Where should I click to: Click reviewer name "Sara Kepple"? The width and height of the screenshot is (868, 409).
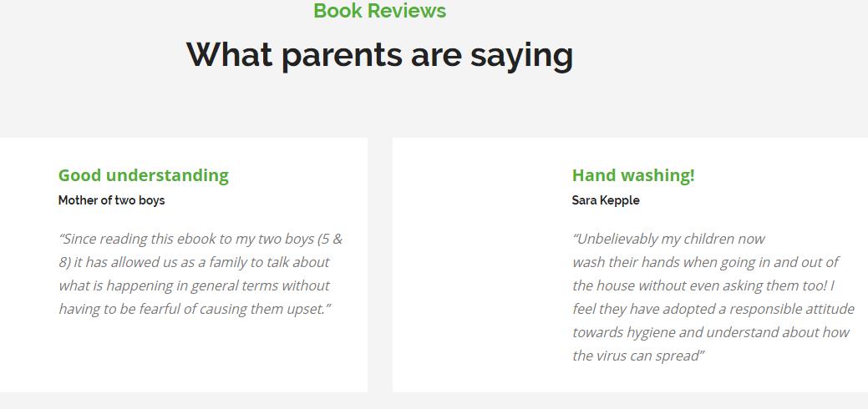coord(605,200)
